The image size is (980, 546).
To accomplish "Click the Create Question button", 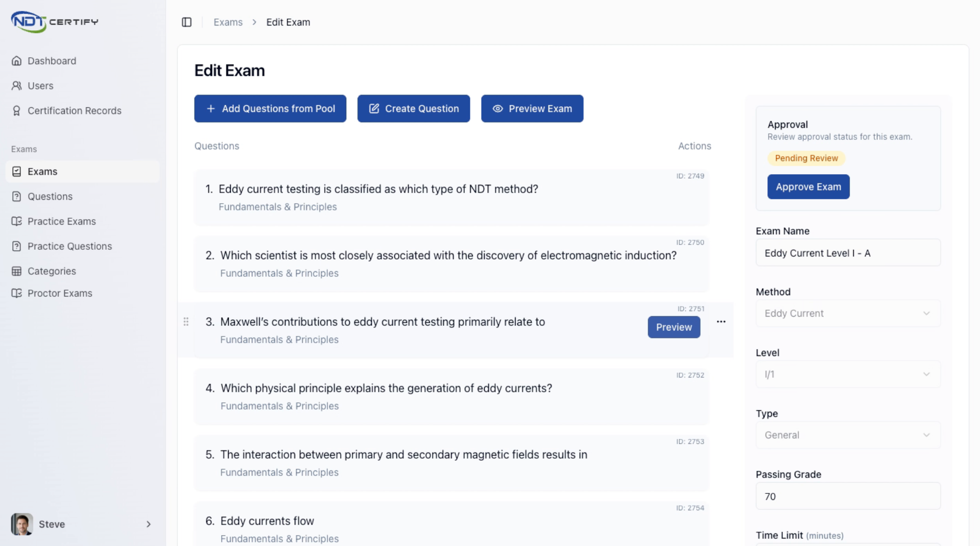I will pos(414,108).
